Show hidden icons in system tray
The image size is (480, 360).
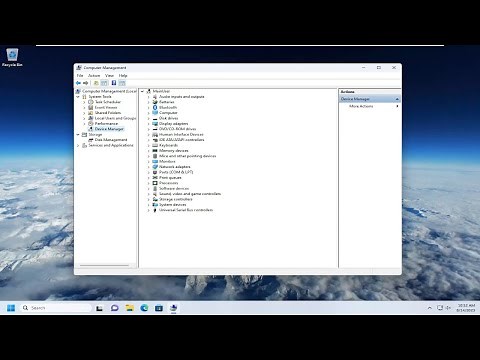pyautogui.click(x=429, y=308)
